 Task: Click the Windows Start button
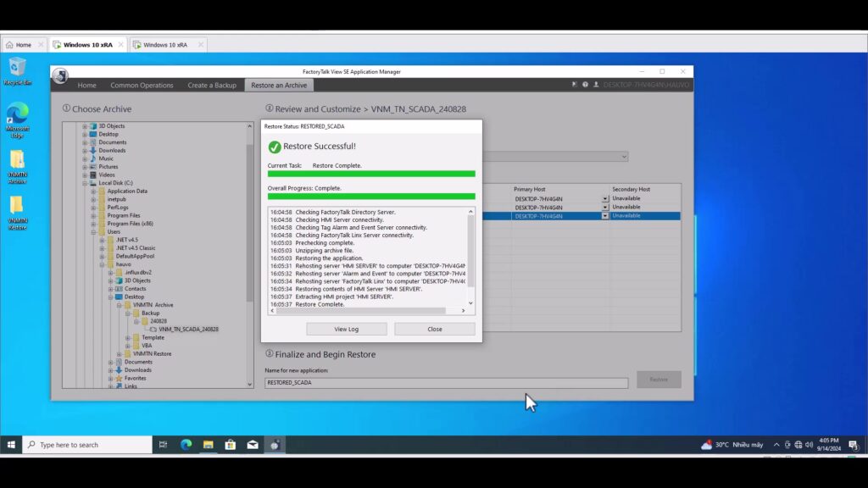(12, 445)
